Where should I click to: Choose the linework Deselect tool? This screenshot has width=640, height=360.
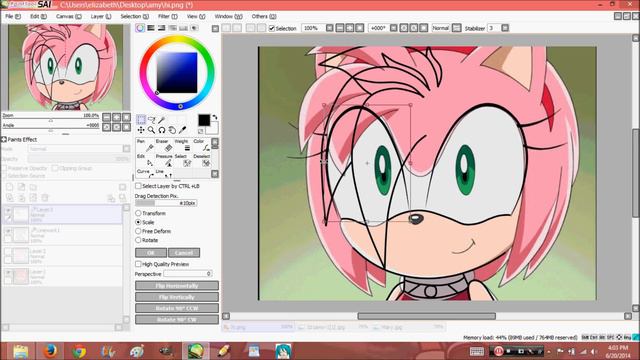202,160
